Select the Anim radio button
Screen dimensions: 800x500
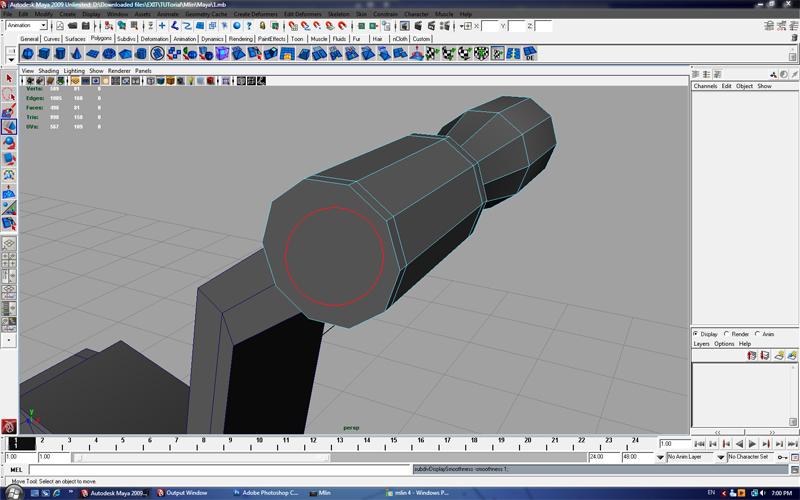(x=759, y=334)
